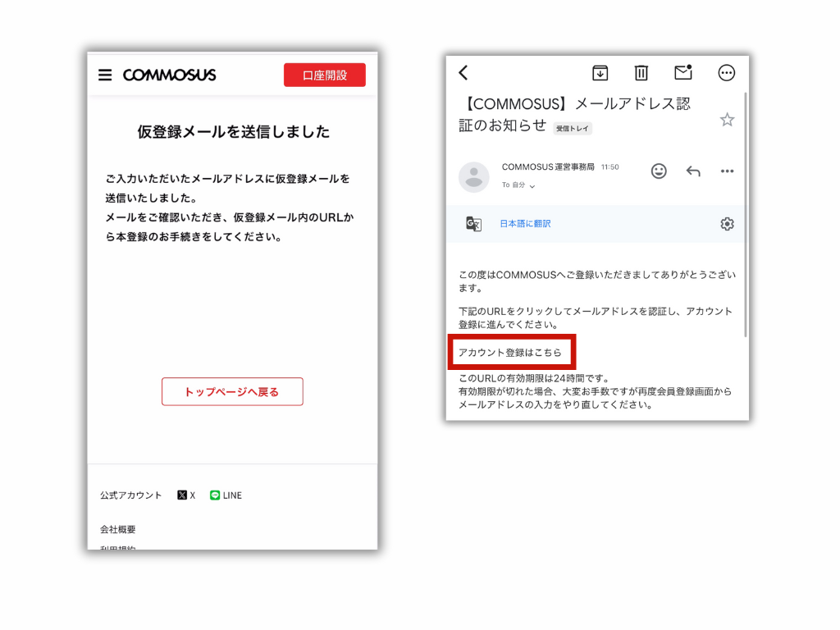Click the sender avatar icon
Screen dimensions: 840x630
473,177
